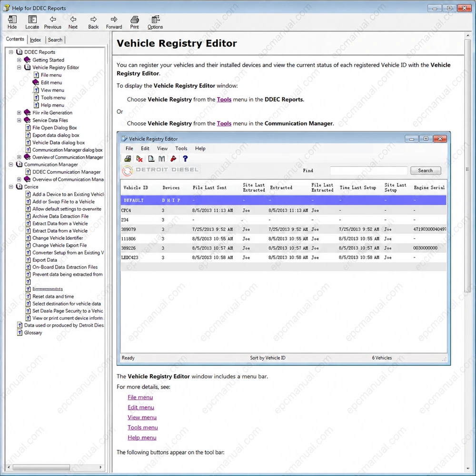Expand the Getting Started node
The height and width of the screenshot is (476, 476).
pos(19,60)
